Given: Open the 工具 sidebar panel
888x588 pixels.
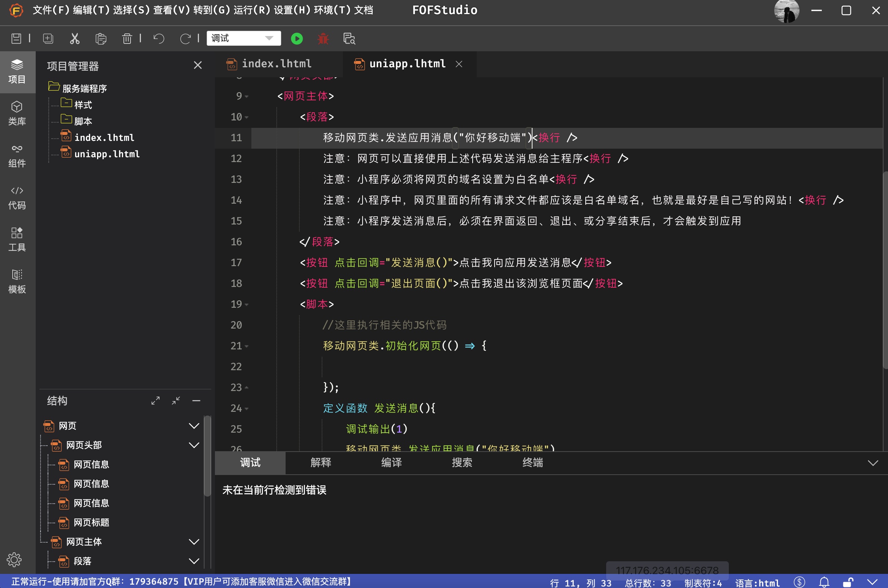Looking at the screenshot, I should [x=17, y=240].
